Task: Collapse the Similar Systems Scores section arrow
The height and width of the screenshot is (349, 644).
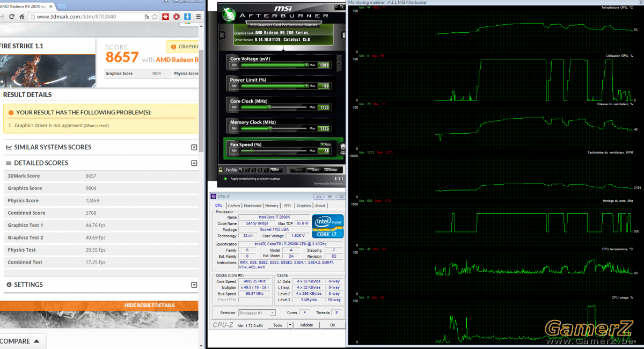Action: (x=194, y=147)
